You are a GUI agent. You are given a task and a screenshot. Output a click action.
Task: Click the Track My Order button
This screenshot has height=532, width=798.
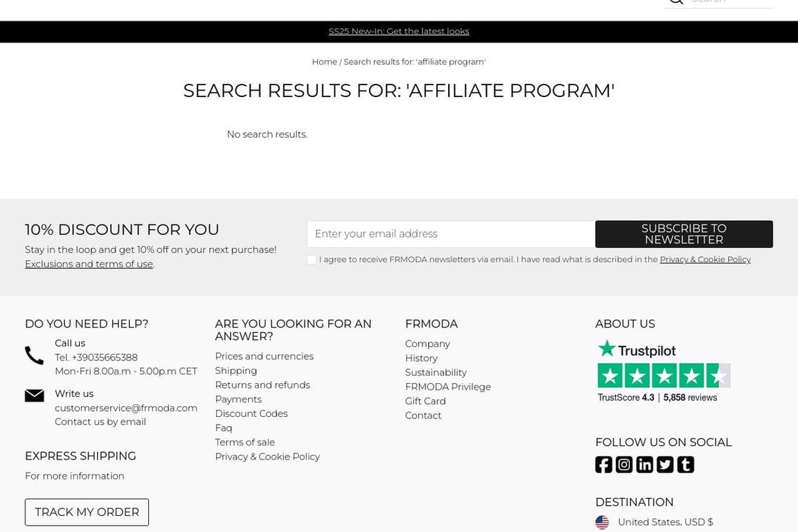tap(87, 512)
